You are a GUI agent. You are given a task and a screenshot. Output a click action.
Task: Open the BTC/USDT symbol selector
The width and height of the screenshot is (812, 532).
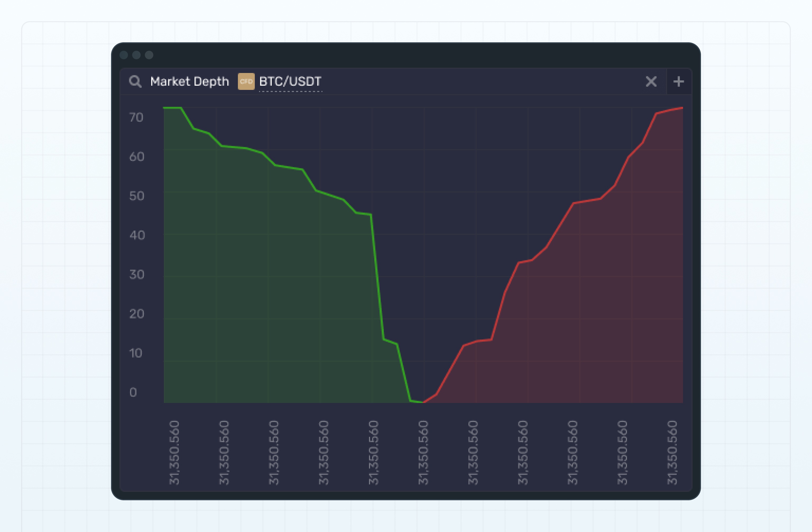pyautogui.click(x=290, y=82)
